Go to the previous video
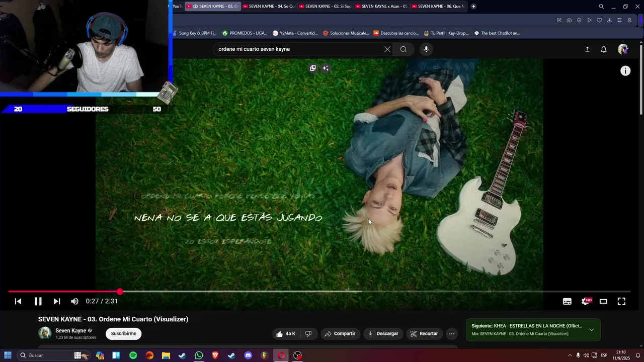 coord(18,301)
